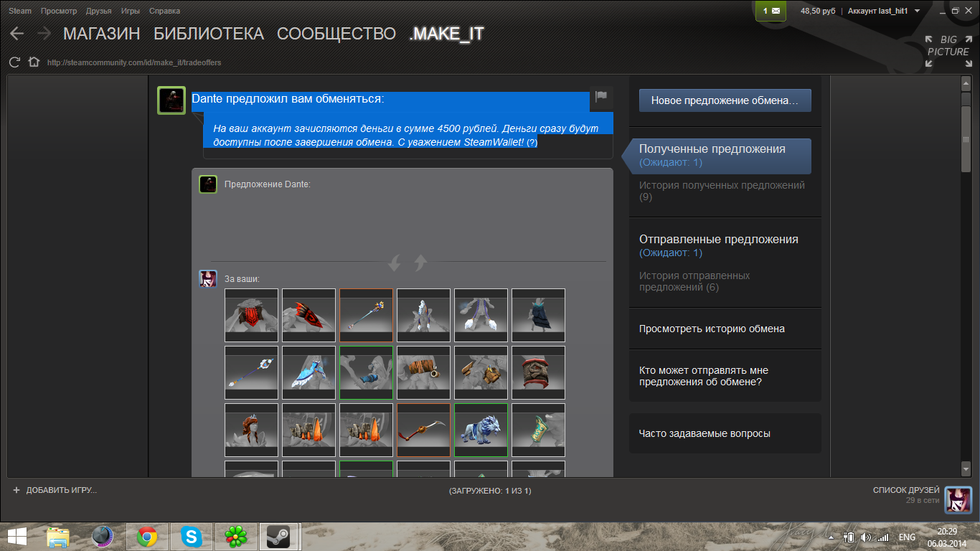Viewport: 980px width, 551px height.
Task: Open the .MAKE_IT profile tab
Action: (x=446, y=34)
